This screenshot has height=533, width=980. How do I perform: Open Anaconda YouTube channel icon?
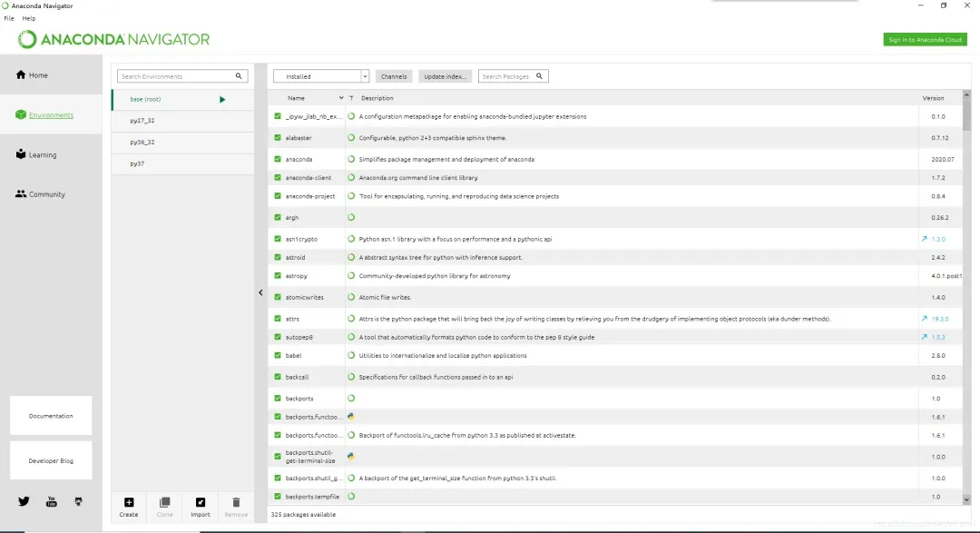click(51, 501)
